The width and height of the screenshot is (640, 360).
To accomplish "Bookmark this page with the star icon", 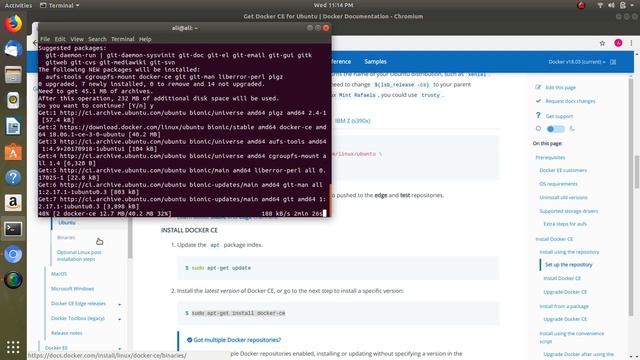I will coord(602,43).
